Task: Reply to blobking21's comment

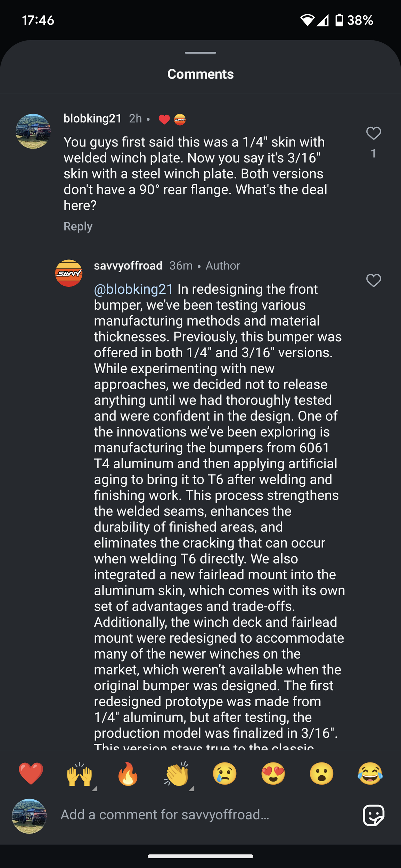Action: click(77, 226)
